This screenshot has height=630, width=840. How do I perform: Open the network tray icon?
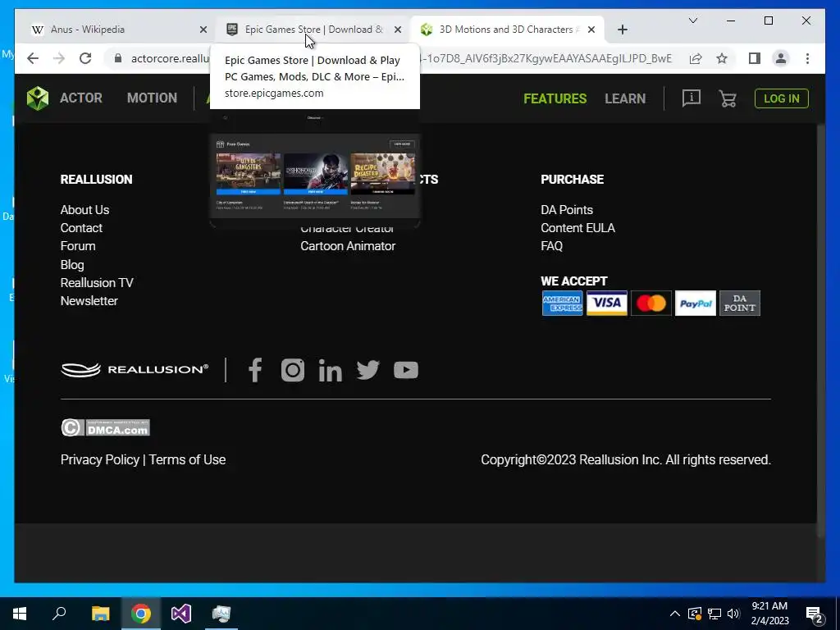click(x=714, y=614)
